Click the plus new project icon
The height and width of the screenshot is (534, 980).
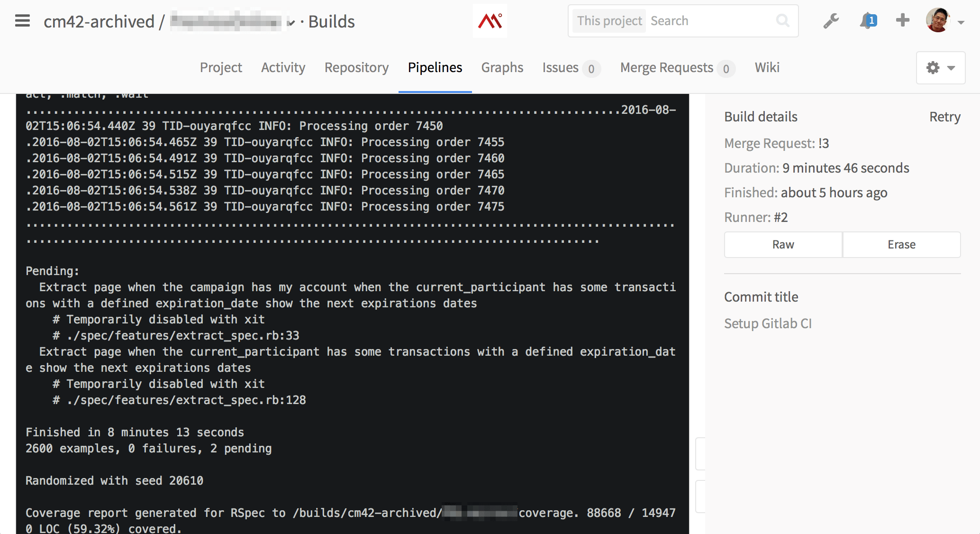[x=902, y=20]
